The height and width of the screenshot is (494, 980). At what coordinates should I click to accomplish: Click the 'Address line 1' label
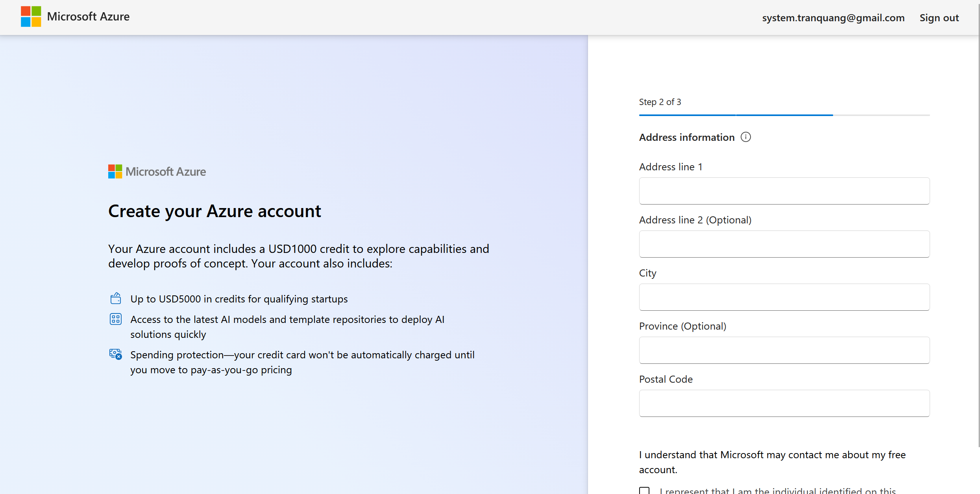coord(671,167)
